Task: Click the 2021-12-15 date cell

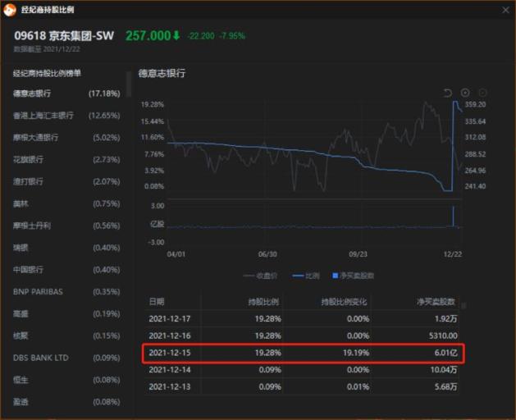Action: coord(170,353)
